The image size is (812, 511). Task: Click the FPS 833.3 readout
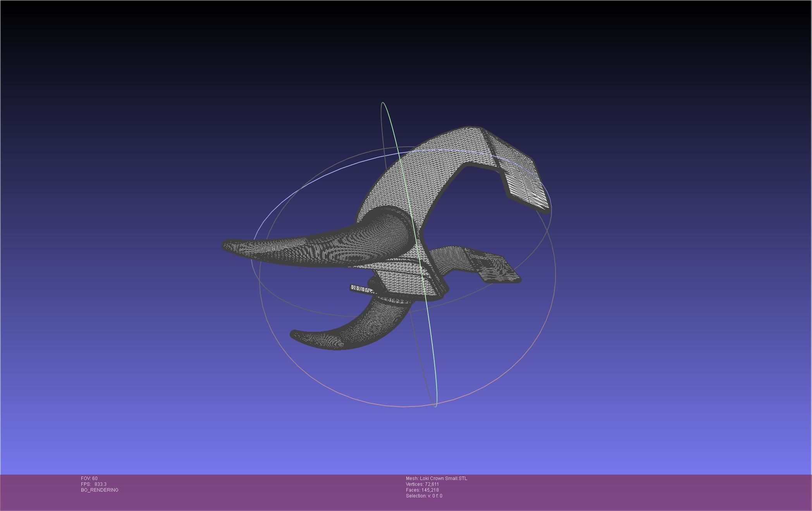point(94,484)
